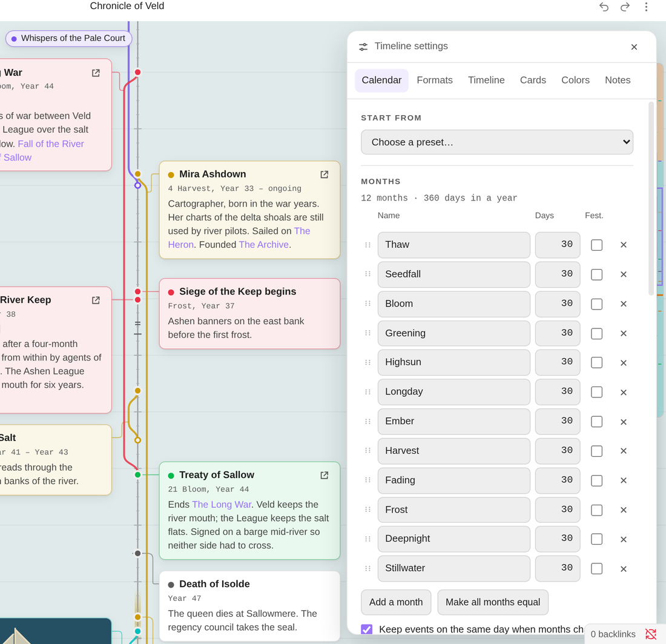666x644 pixels.
Task: Delete the Ember month row
Action: pyautogui.click(x=624, y=422)
